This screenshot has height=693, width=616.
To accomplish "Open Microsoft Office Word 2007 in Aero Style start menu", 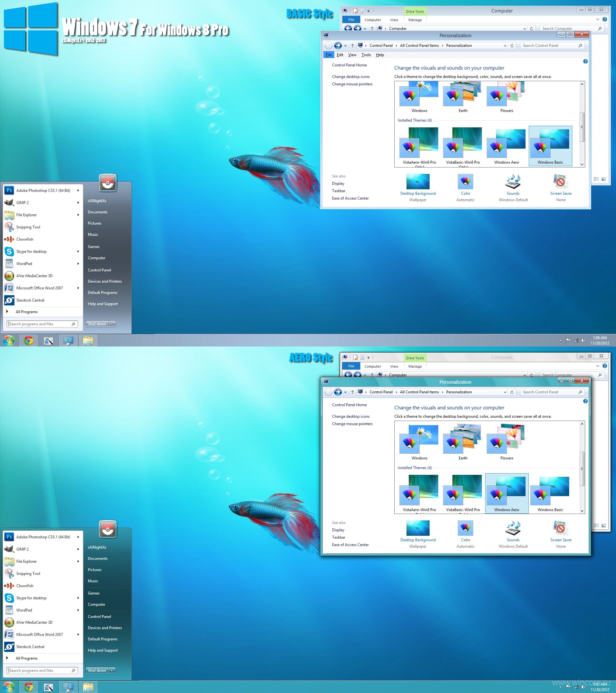I will [x=42, y=634].
